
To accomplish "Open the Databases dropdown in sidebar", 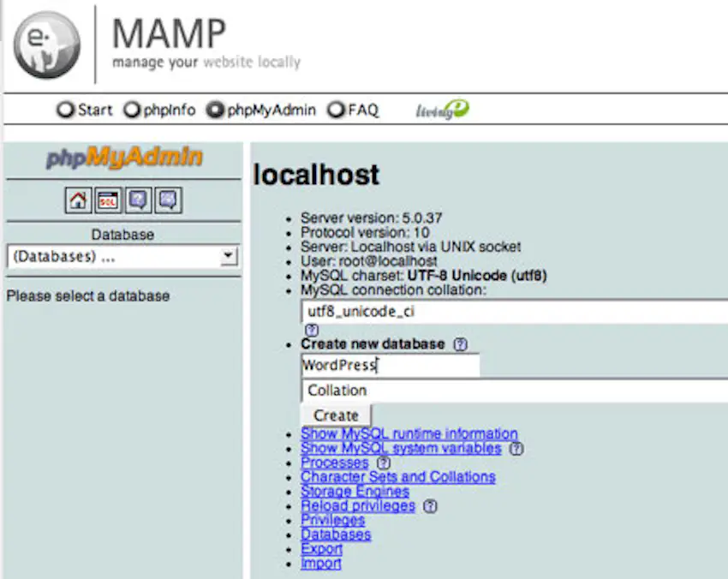I will (122, 256).
